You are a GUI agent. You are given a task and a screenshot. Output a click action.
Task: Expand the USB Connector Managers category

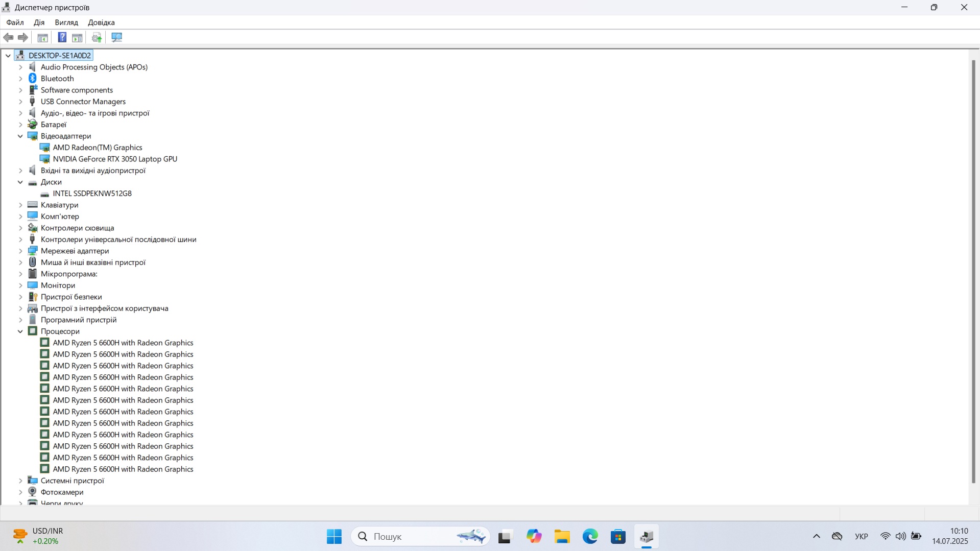point(20,101)
